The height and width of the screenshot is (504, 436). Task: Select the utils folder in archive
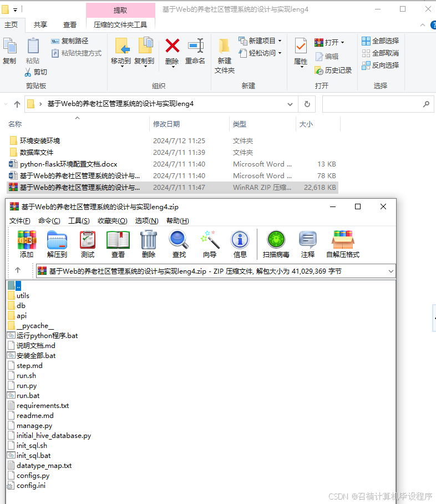(19, 296)
